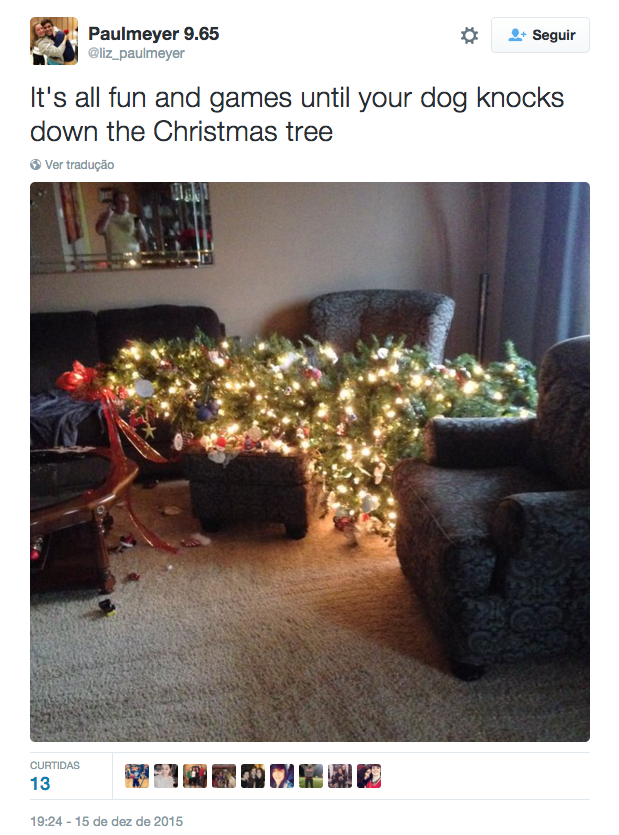This screenshot has width=619, height=835.
Task: Open first liker avatar in the row
Action: click(x=137, y=776)
